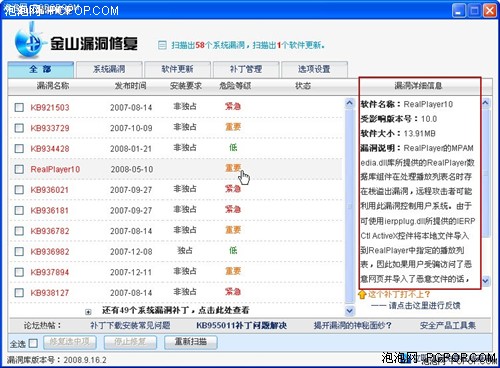Click the details panel scroll-up arrow
The height and width of the screenshot is (368, 500).
pos(486,103)
